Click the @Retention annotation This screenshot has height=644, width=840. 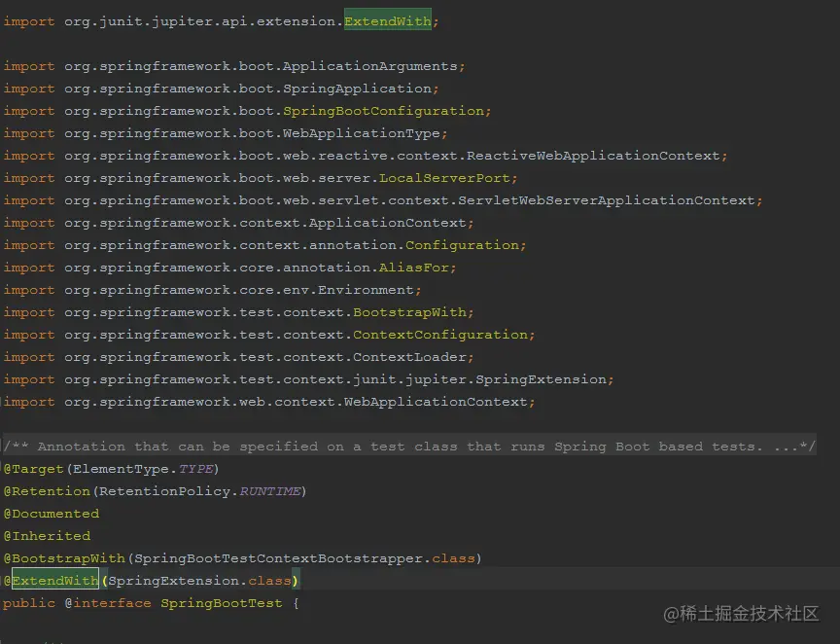(x=47, y=491)
